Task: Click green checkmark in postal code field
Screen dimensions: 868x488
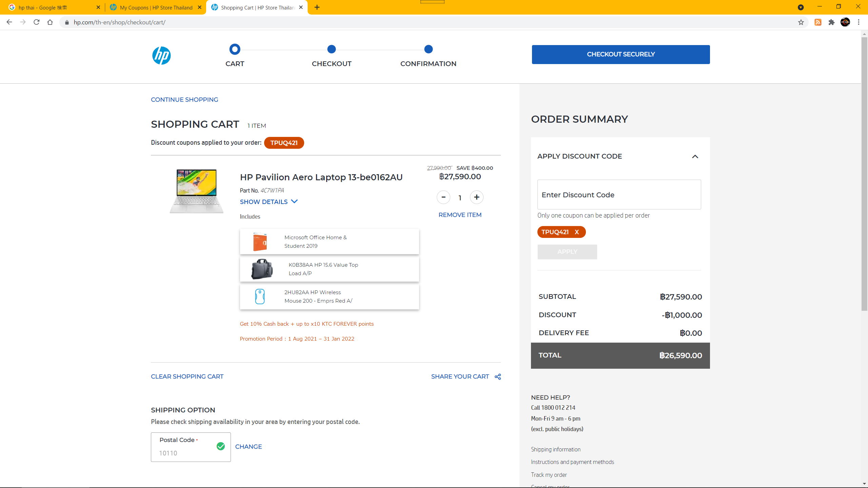Action: 220,446
